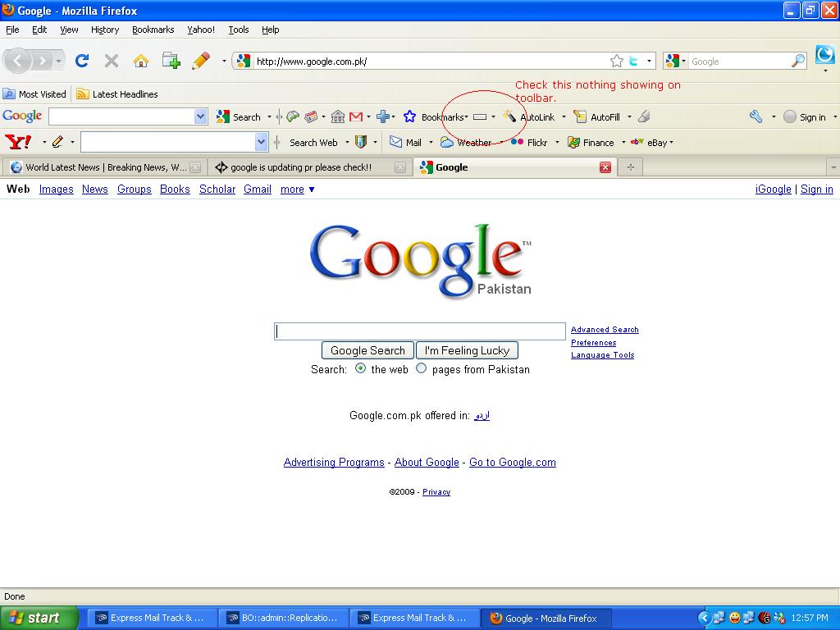Screen dimensions: 840x630
Task: Click the Go to Google.com link
Action: (512, 463)
